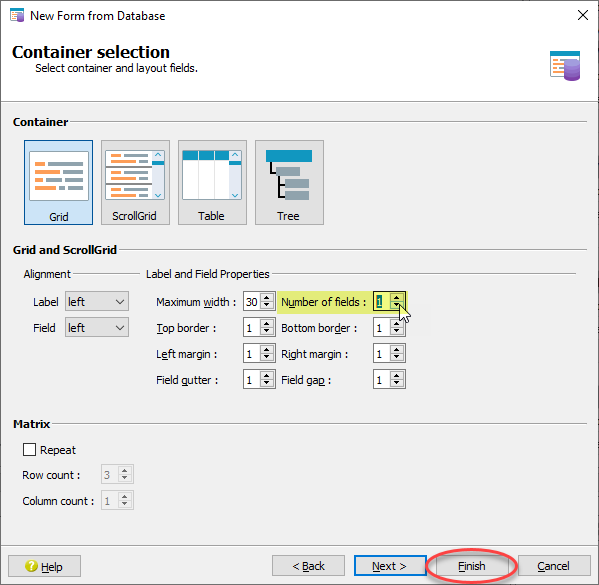
Task: Click the Top border input field
Action: click(252, 328)
